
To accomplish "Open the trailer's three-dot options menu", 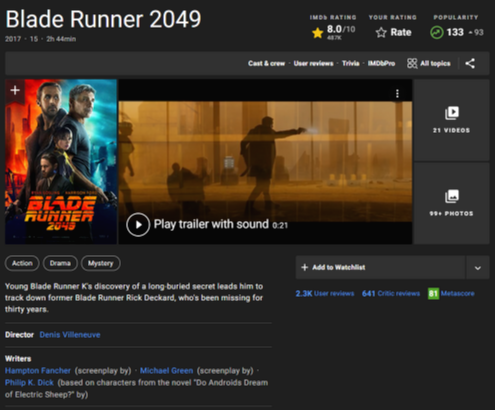I will 397,94.
